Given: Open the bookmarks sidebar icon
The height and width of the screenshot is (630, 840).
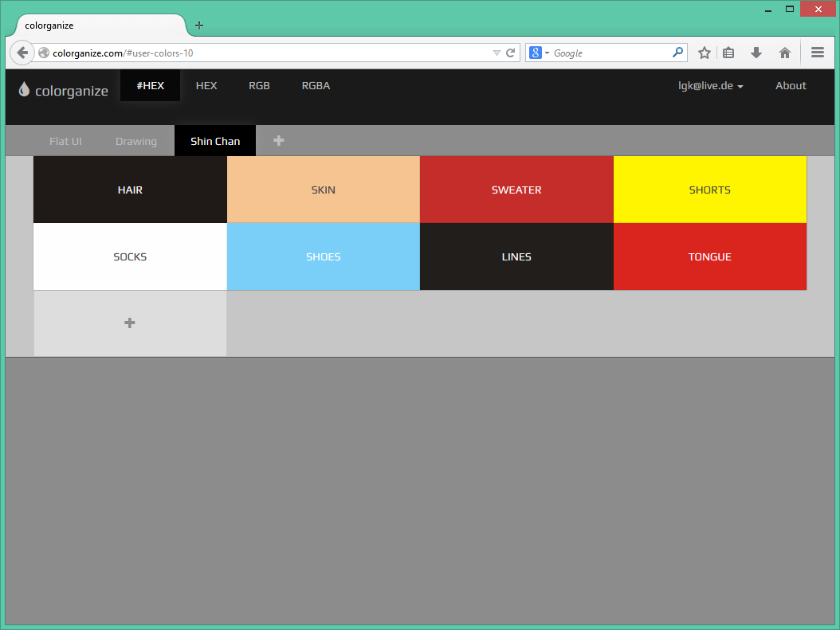Looking at the screenshot, I should pos(728,53).
